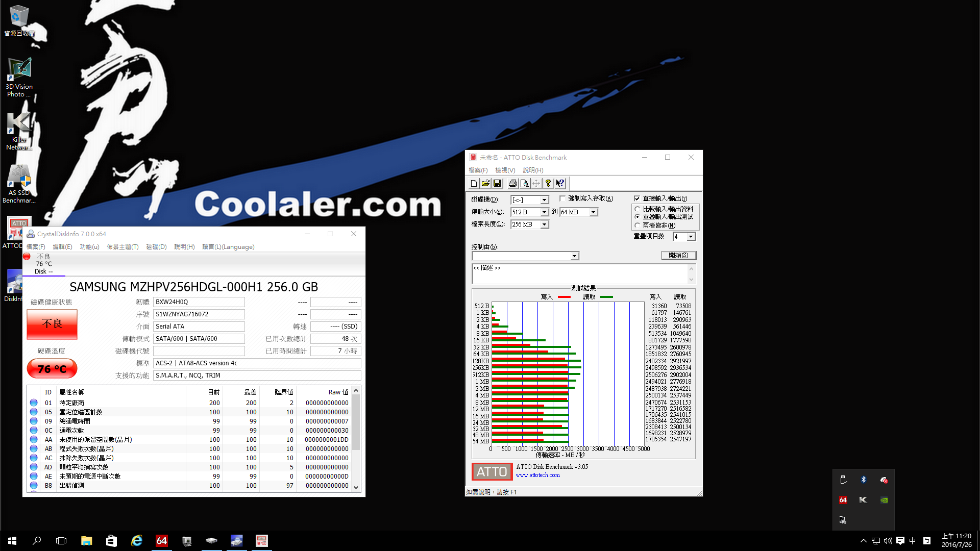Select SMART row 09 總通電時間

pos(189,421)
